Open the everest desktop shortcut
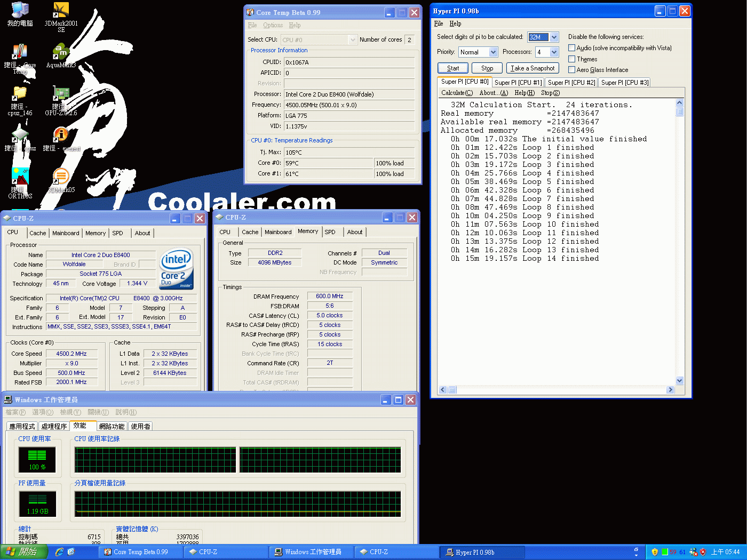747x560 pixels. click(61, 140)
